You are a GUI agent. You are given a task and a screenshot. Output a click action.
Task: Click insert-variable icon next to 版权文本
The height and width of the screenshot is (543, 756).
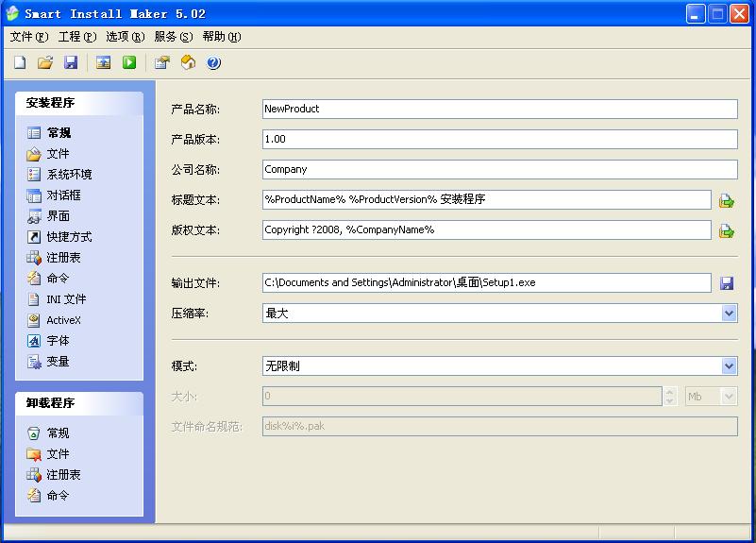726,230
